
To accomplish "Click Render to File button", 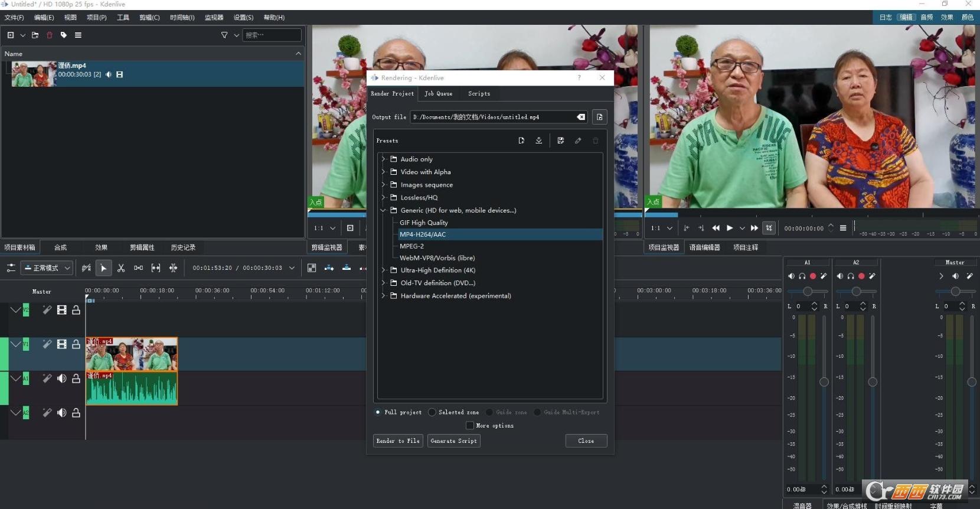I will coord(398,441).
